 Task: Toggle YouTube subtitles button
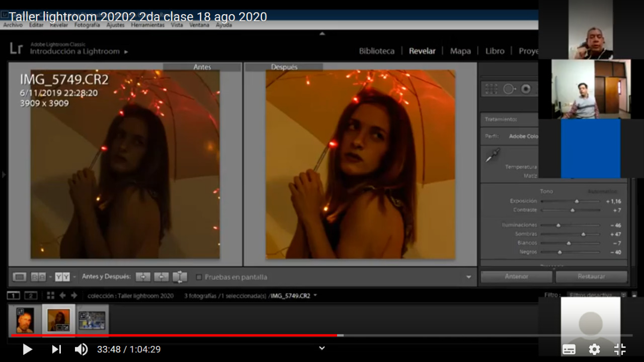click(x=569, y=349)
